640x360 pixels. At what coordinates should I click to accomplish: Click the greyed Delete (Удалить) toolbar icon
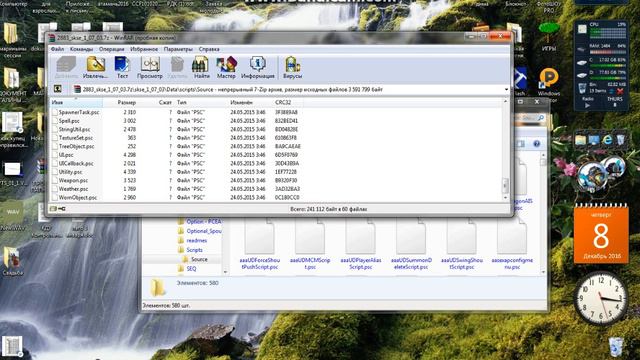click(x=177, y=68)
